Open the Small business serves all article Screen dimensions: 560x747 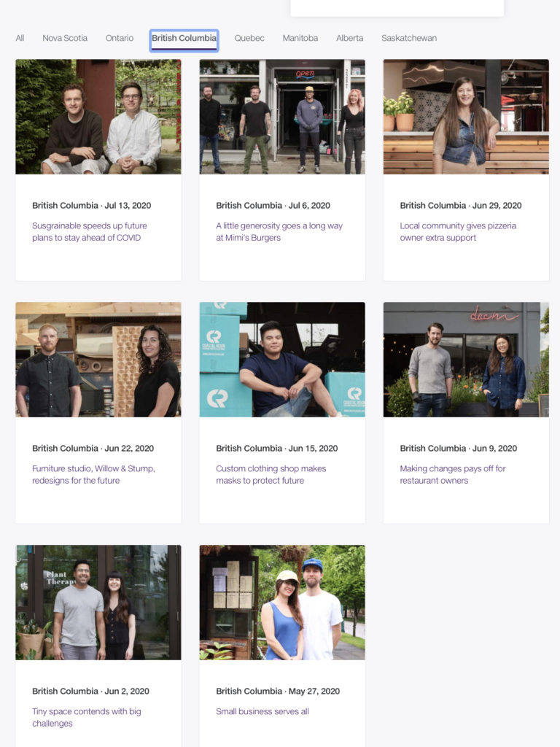262,711
